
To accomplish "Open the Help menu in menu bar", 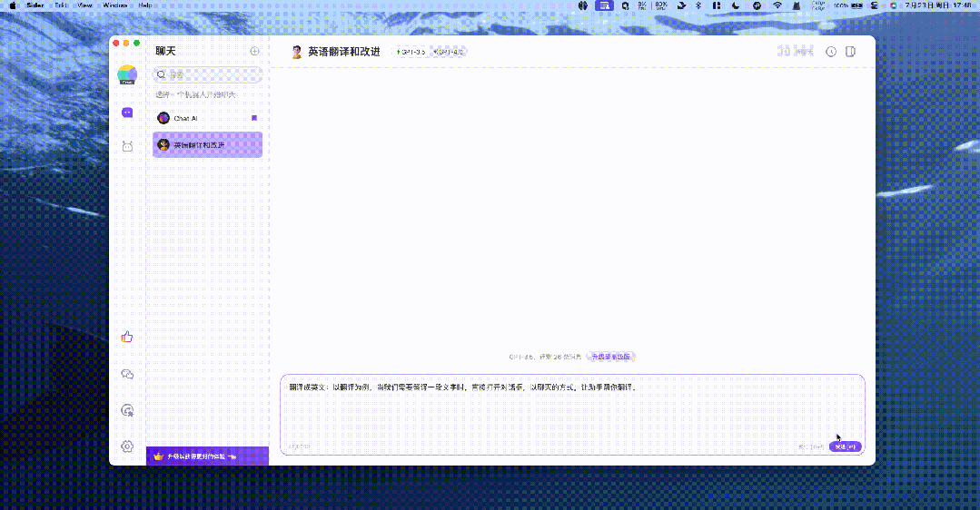I will (x=145, y=5).
